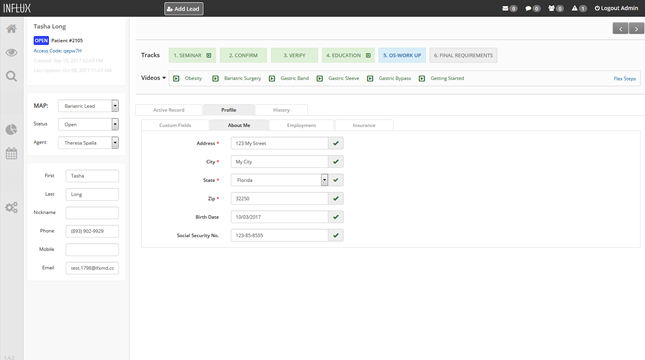The width and height of the screenshot is (645, 360).
Task: Click the Mobile field
Action: [92, 249]
